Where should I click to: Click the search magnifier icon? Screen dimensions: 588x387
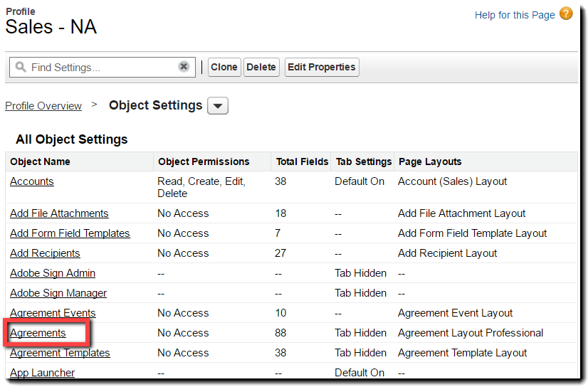20,68
